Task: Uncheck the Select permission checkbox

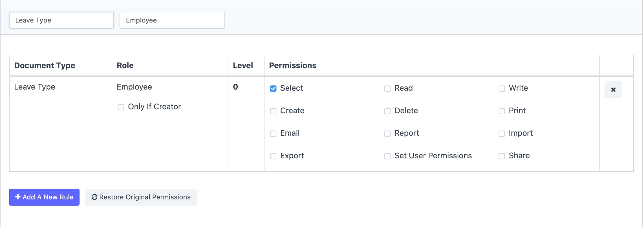Action: tap(273, 89)
